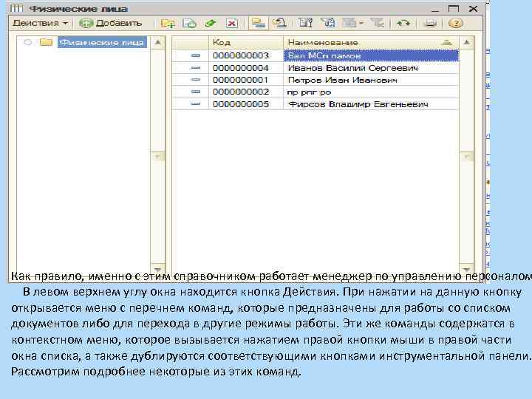
Task: Click the tree panel scrollbar middle marker
Action: [x=158, y=157]
